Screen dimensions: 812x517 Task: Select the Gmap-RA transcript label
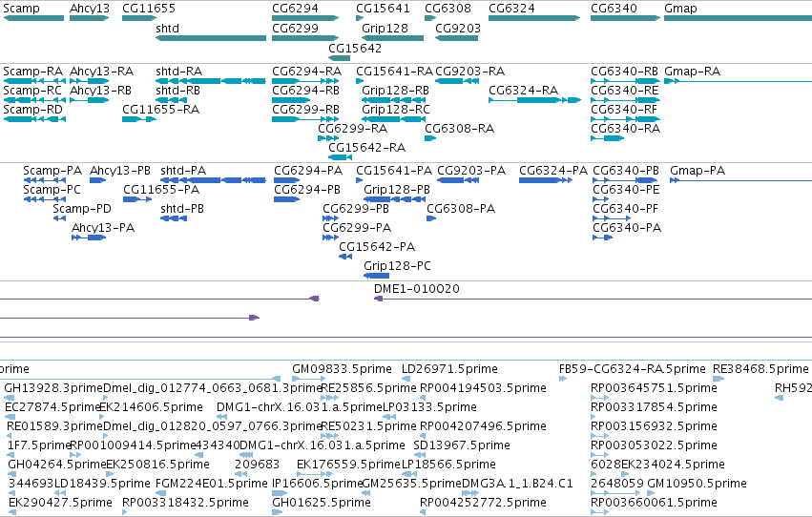[692, 72]
